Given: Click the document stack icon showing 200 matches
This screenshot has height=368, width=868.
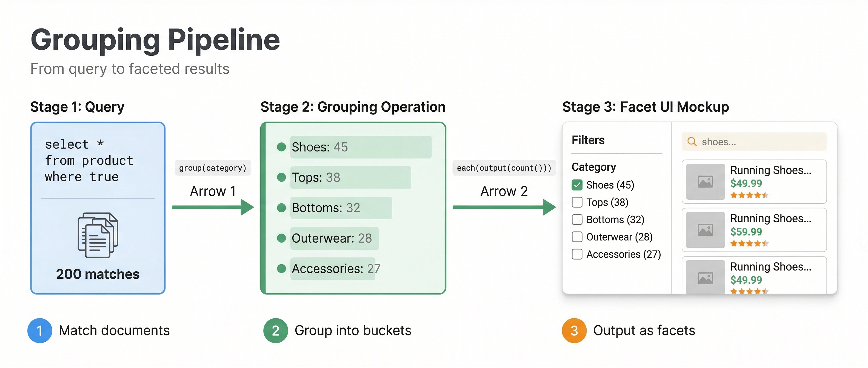Looking at the screenshot, I should point(98,236).
